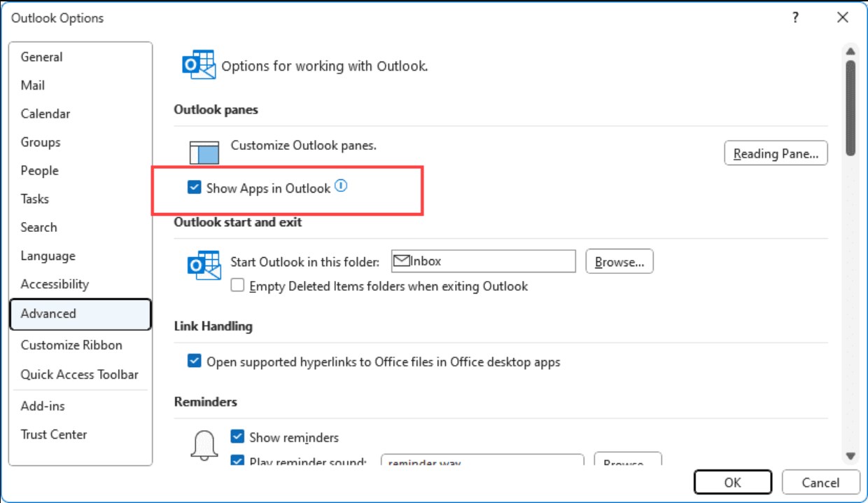
Task: Click the Outlook start and exit icon
Action: (204, 264)
